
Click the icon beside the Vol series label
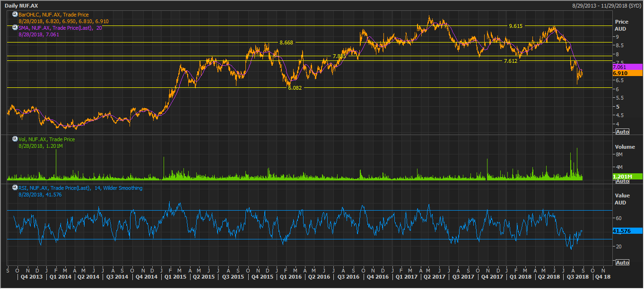pyautogui.click(x=15, y=139)
